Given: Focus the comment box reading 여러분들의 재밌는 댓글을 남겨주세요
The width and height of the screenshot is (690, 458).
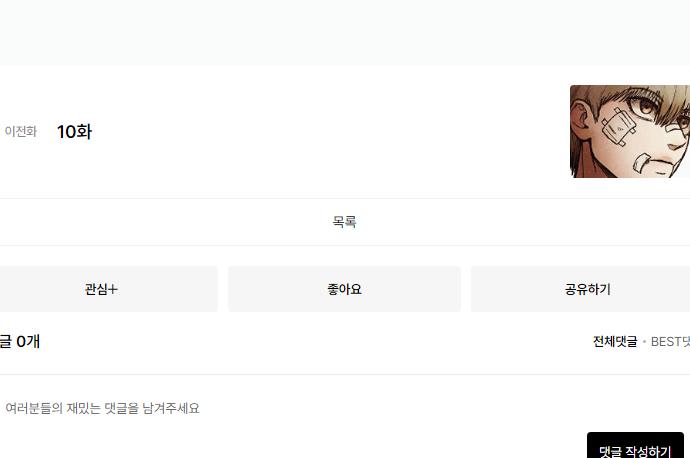Looking at the screenshot, I should pyautogui.click(x=102, y=408).
